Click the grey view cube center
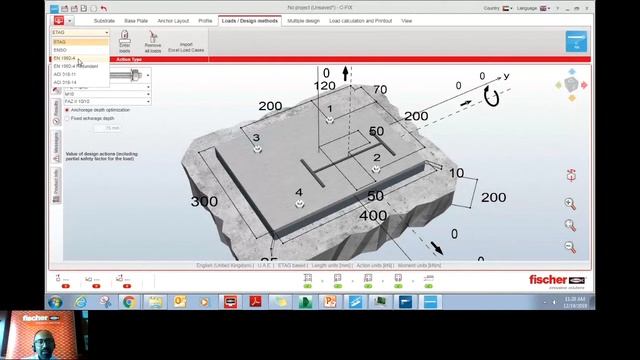 click(x=571, y=85)
